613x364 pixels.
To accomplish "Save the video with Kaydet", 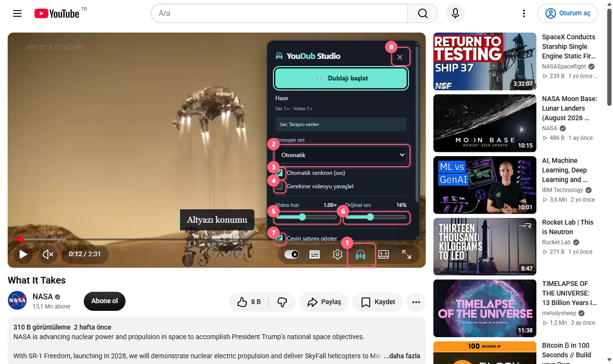I will click(378, 302).
